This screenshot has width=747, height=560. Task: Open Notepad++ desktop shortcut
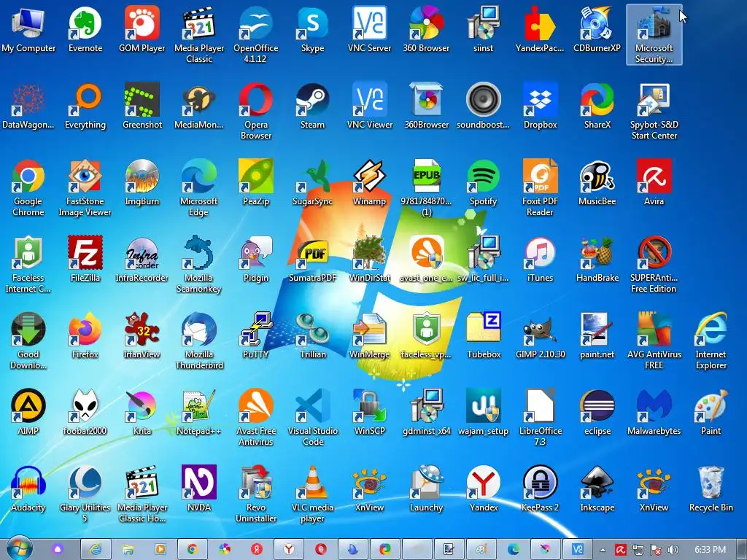198,413
